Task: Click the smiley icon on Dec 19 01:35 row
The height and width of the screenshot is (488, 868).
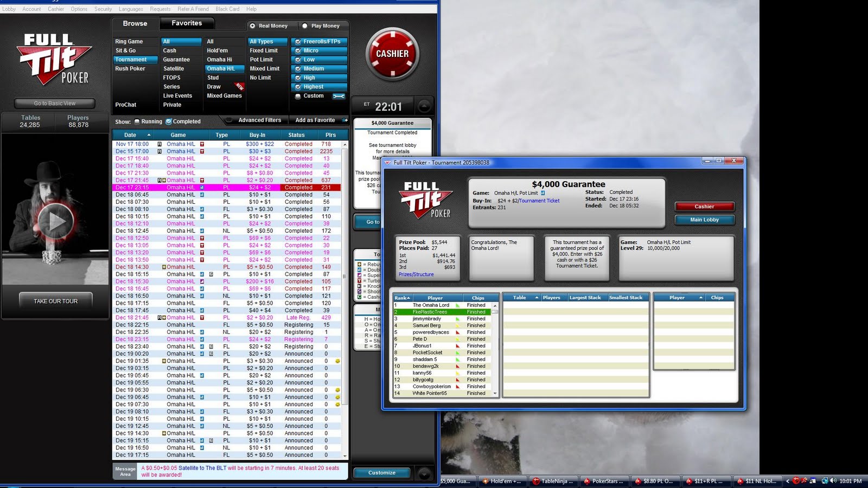Action: [337, 361]
